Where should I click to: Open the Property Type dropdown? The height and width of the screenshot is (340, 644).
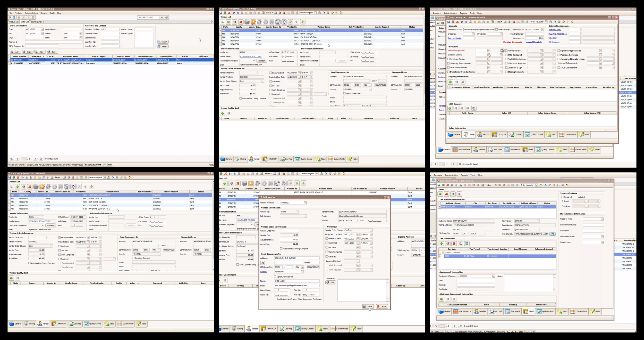click(602, 219)
